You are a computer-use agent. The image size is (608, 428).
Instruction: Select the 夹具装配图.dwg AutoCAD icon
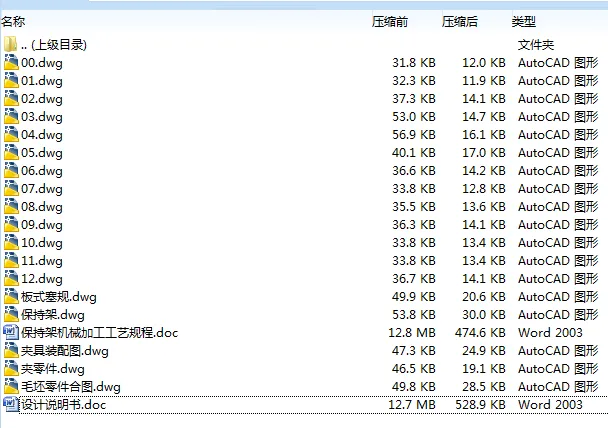11,351
